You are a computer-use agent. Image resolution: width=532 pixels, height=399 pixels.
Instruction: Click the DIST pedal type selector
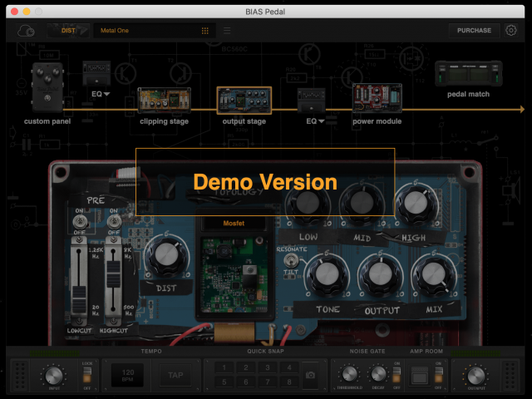[x=68, y=31]
